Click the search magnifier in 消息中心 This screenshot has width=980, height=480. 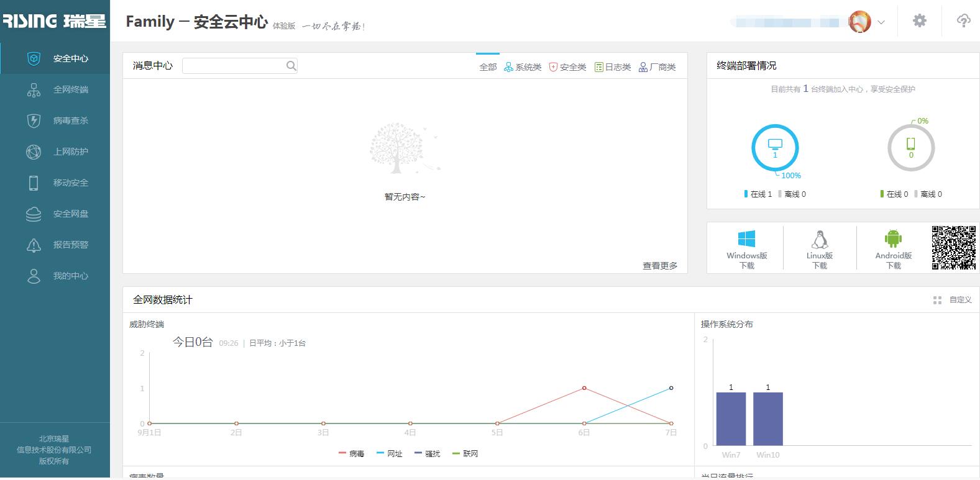click(291, 66)
